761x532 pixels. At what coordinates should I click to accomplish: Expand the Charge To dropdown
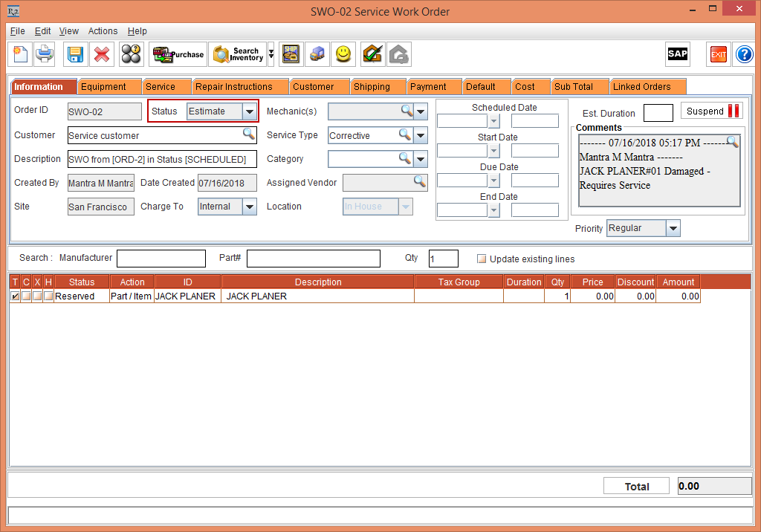click(x=249, y=207)
